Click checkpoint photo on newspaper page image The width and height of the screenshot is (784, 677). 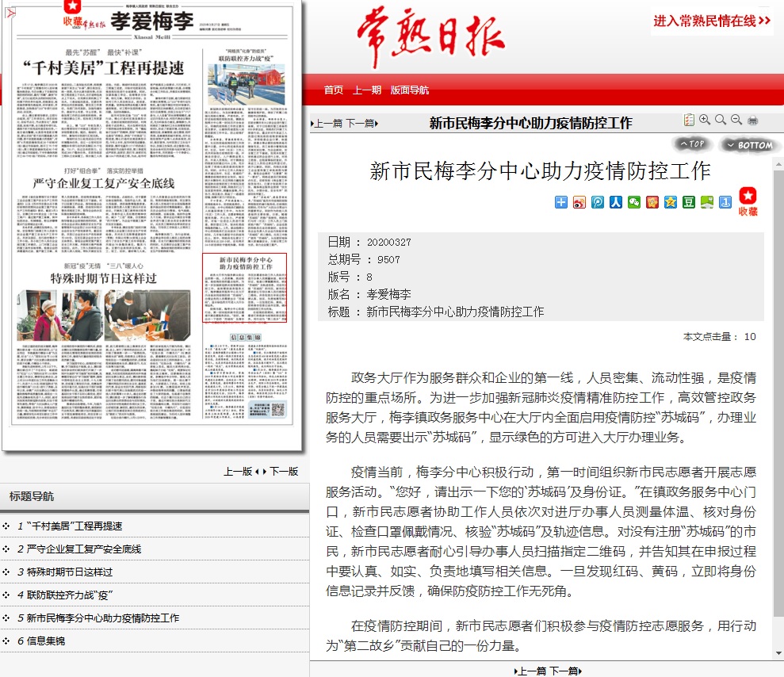pyautogui.click(x=246, y=86)
